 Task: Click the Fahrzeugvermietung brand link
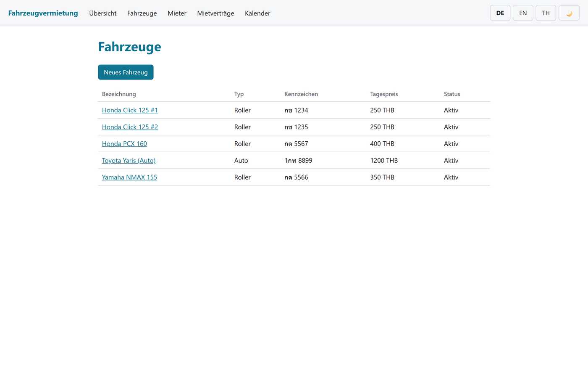(43, 13)
